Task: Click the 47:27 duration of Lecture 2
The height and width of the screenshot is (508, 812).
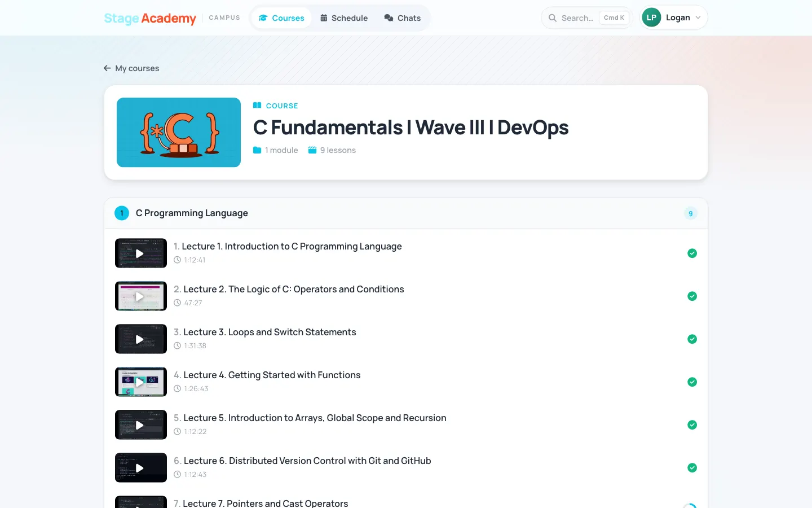Action: click(193, 303)
